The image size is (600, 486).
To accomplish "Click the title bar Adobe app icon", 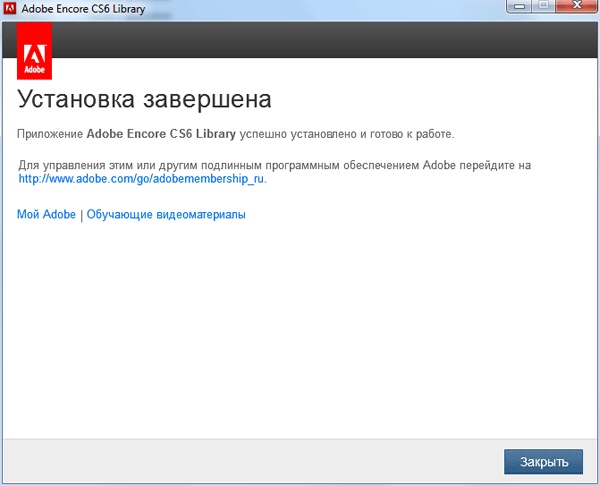I will (x=10, y=8).
